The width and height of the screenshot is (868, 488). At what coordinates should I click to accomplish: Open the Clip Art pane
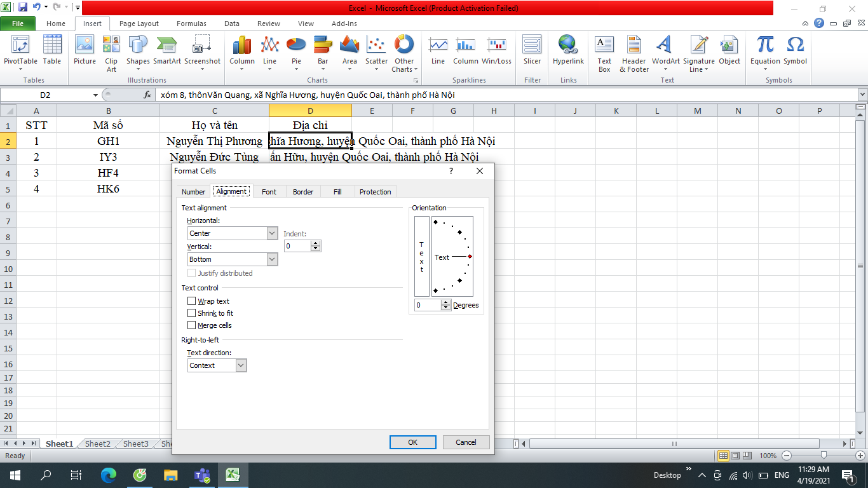coord(111,54)
